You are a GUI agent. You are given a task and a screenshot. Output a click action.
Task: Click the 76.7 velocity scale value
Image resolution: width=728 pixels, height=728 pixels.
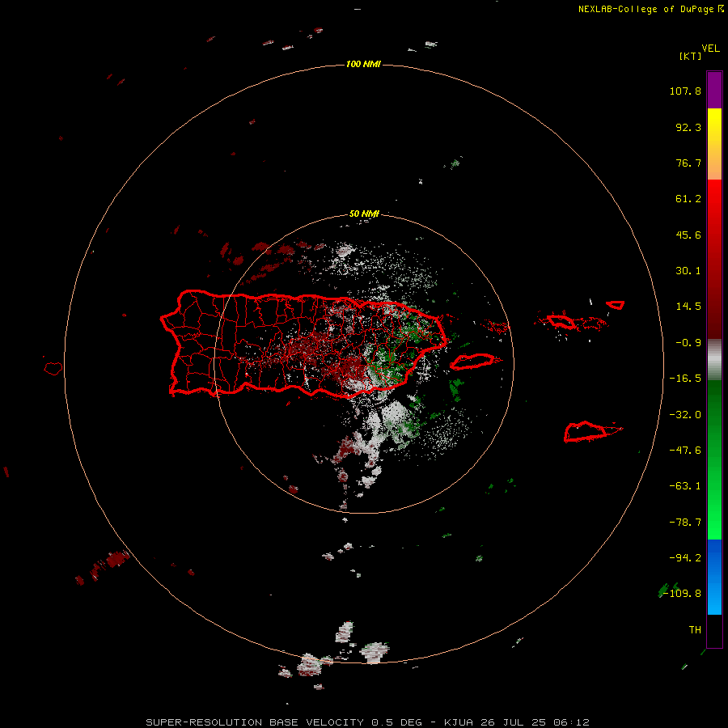(x=688, y=163)
